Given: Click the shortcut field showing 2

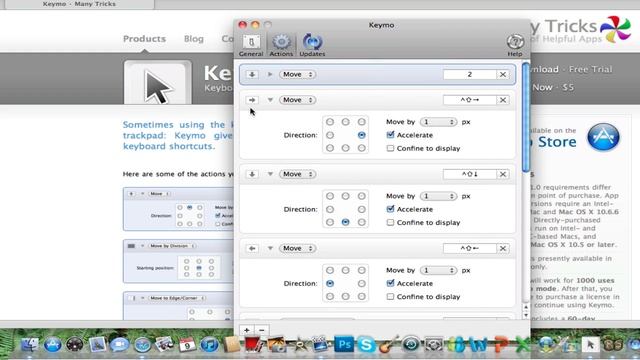Looking at the screenshot, I should [469, 74].
